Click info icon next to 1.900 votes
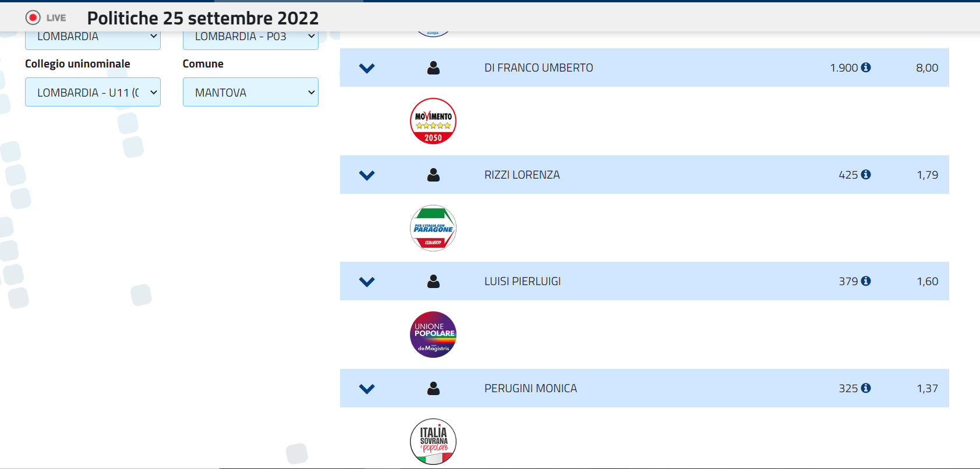This screenshot has width=980, height=469. pyautogui.click(x=866, y=67)
